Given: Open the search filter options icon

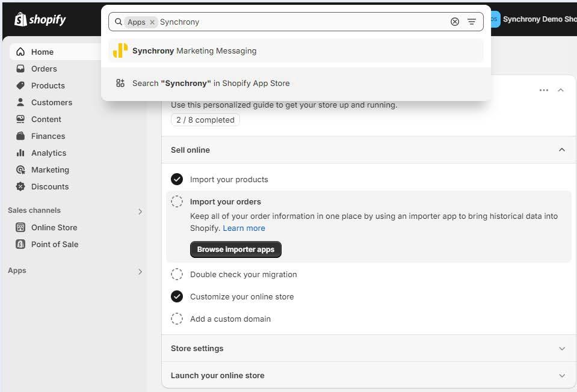Looking at the screenshot, I should point(472,22).
